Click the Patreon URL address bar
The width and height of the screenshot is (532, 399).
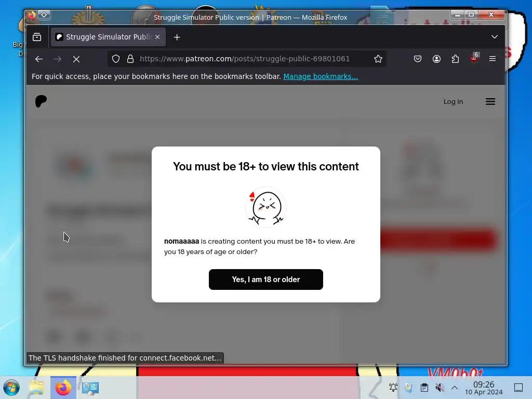(245, 59)
